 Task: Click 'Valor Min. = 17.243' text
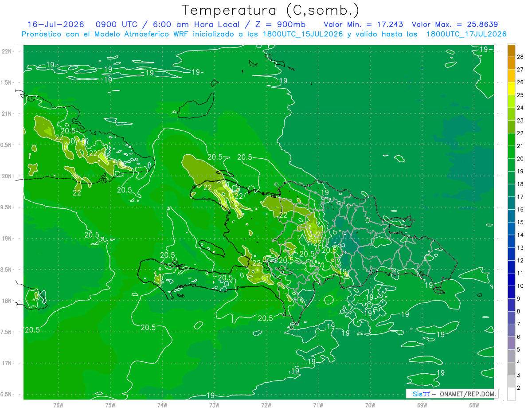point(364,24)
